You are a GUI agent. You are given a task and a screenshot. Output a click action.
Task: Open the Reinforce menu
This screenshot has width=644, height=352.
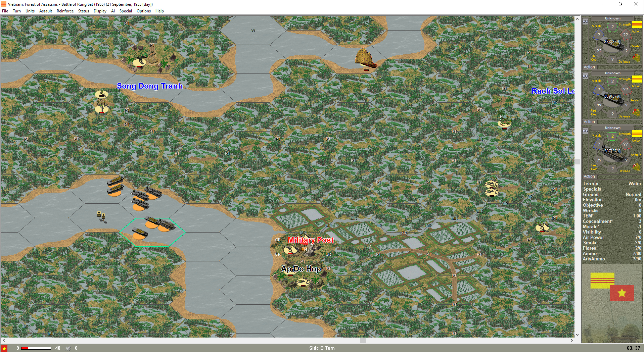pyautogui.click(x=65, y=11)
